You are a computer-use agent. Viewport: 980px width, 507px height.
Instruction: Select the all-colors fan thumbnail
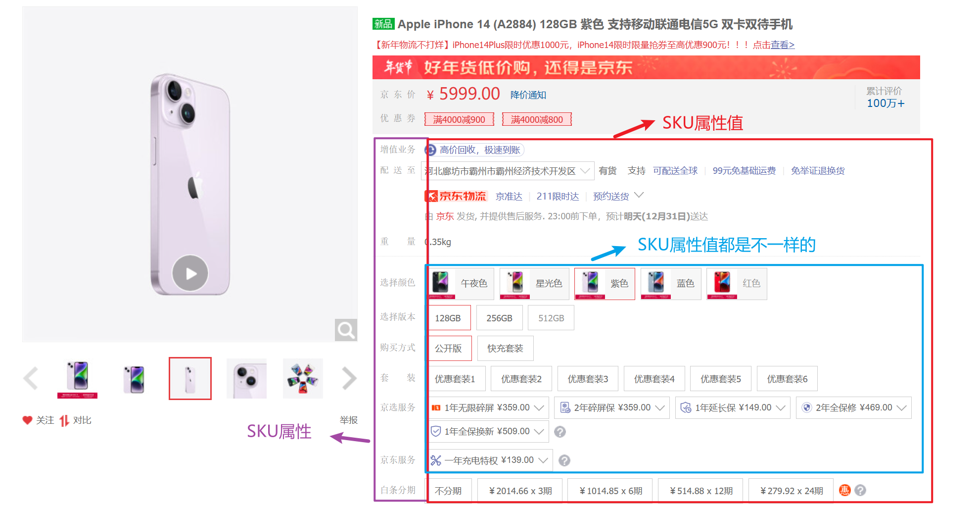303,379
